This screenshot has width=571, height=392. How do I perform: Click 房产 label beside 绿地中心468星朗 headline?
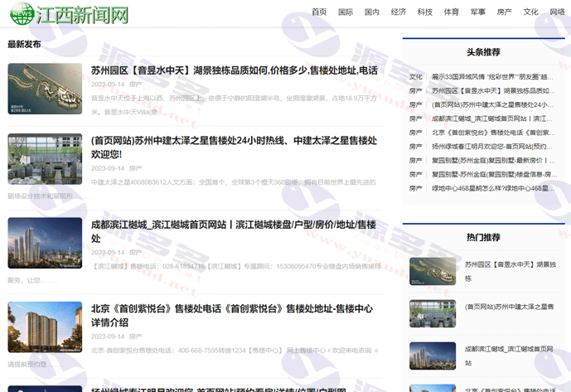(x=415, y=188)
